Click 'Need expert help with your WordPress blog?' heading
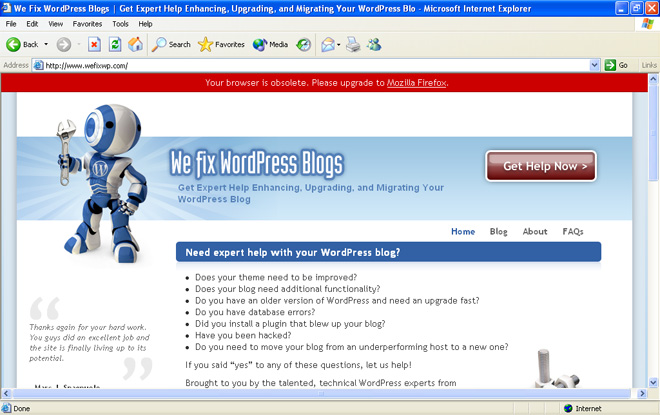Viewport: 660px width, 415px height. 293,253
